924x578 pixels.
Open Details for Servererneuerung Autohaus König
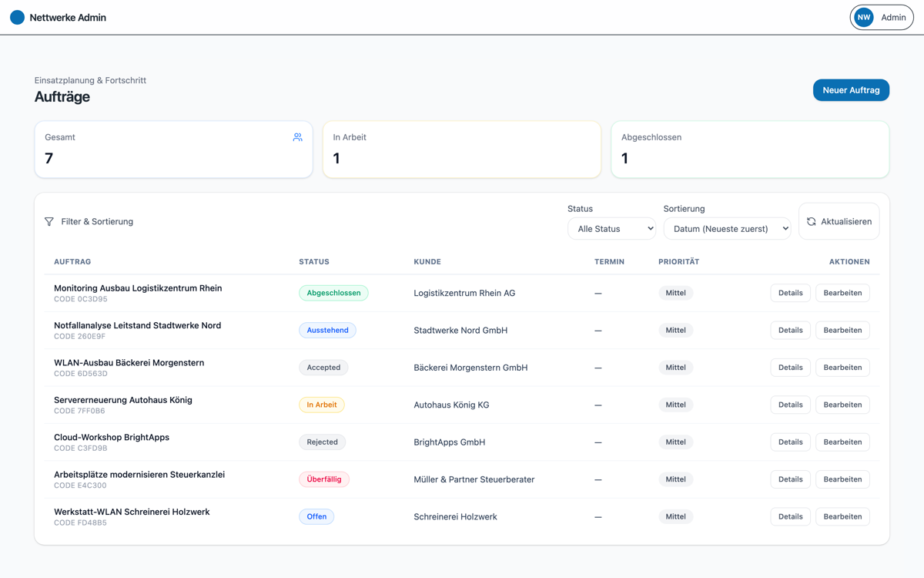click(790, 405)
